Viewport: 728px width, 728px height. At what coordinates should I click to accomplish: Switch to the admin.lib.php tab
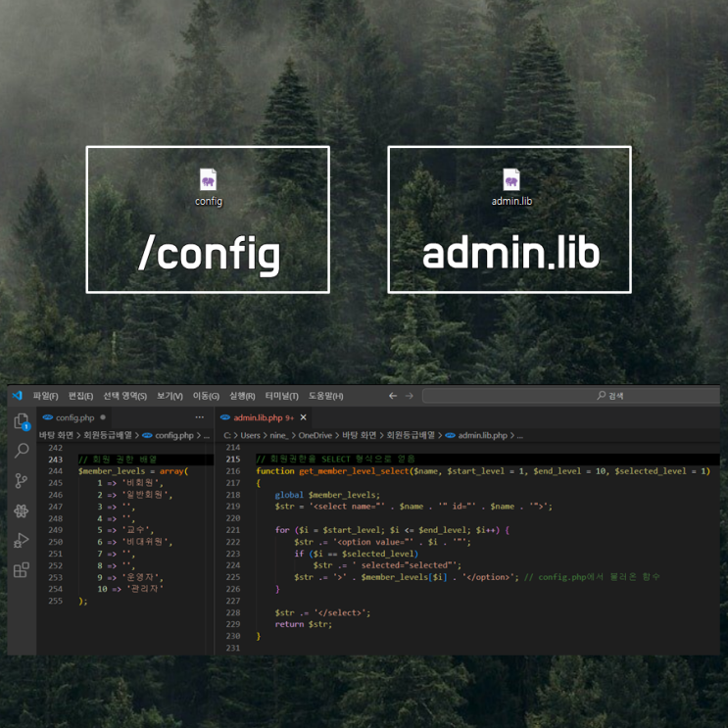(264, 417)
